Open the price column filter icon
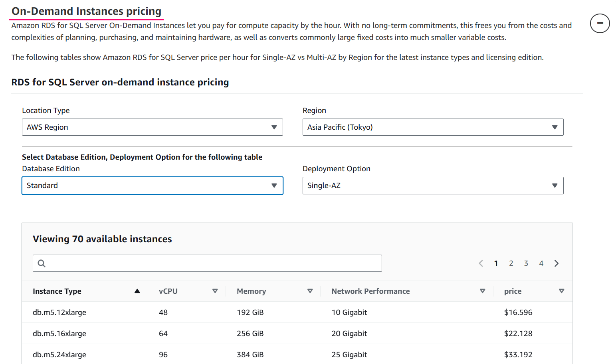The width and height of the screenshot is (616, 364). click(562, 291)
